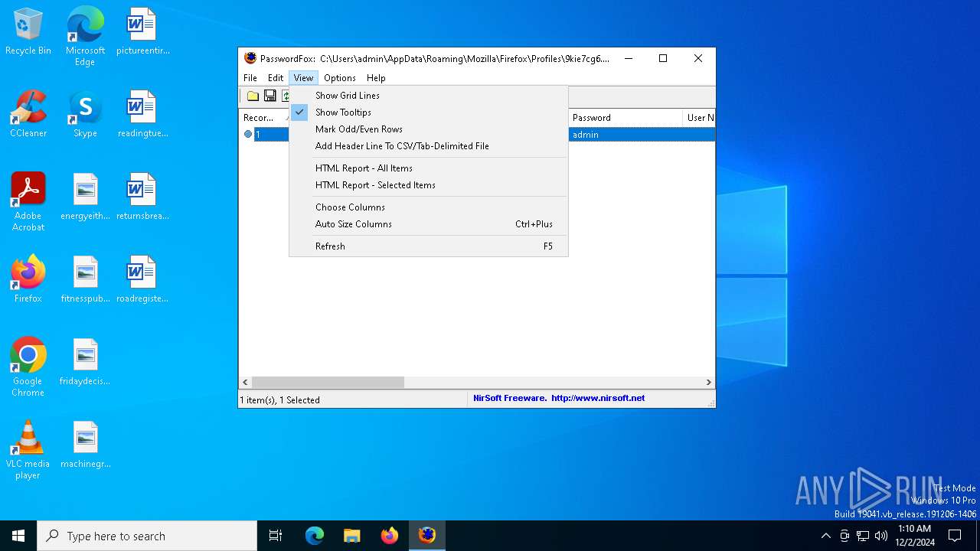This screenshot has width=980, height=551.
Task: Click the save floppy disk toolbar icon
Action: pyautogui.click(x=270, y=96)
